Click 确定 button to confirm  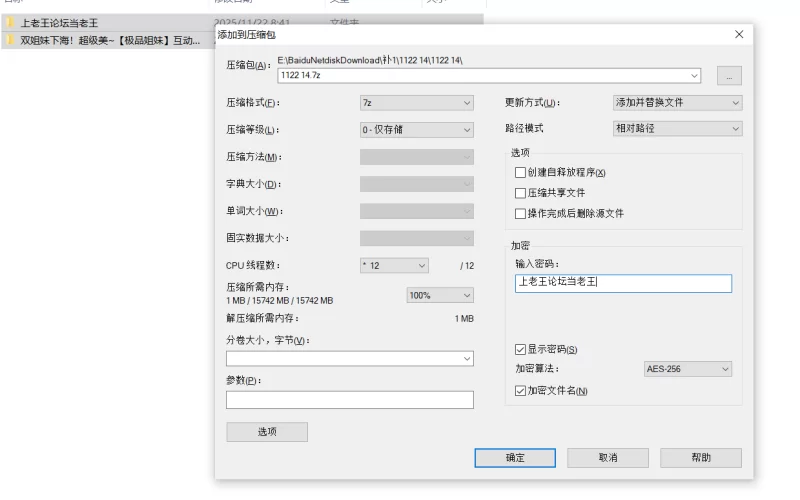click(514, 457)
